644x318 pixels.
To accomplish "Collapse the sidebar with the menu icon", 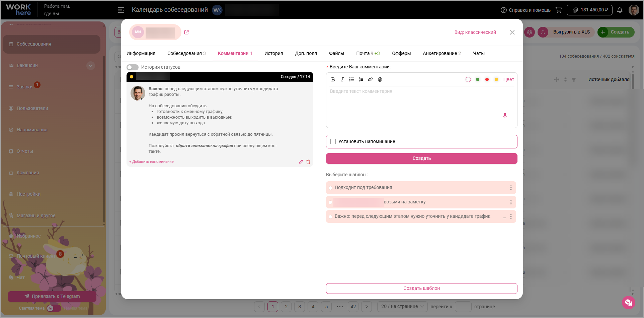I will coord(121,10).
